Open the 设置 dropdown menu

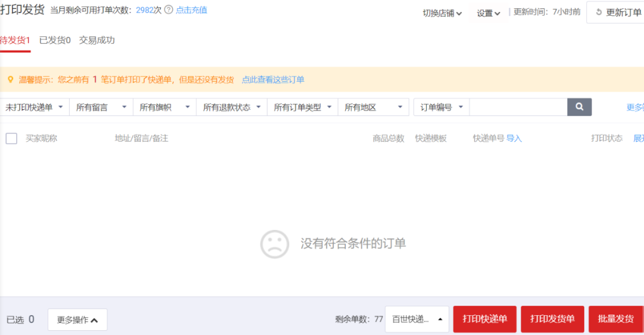pos(488,13)
